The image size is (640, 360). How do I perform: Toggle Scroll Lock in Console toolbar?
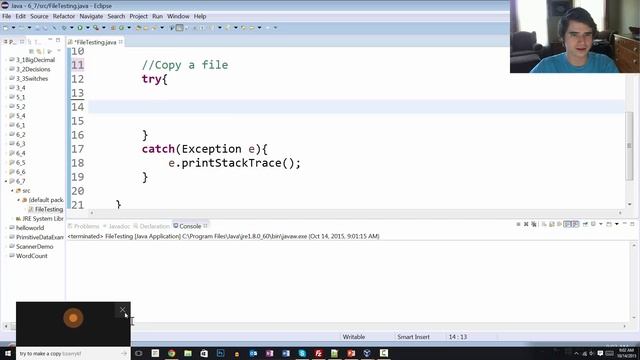point(552,224)
